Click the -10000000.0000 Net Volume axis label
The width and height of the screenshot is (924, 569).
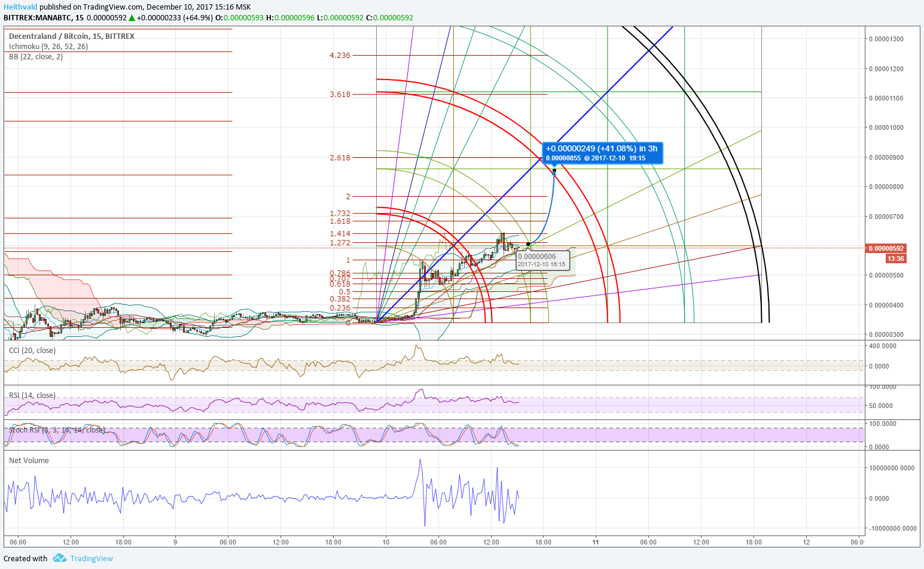892,528
